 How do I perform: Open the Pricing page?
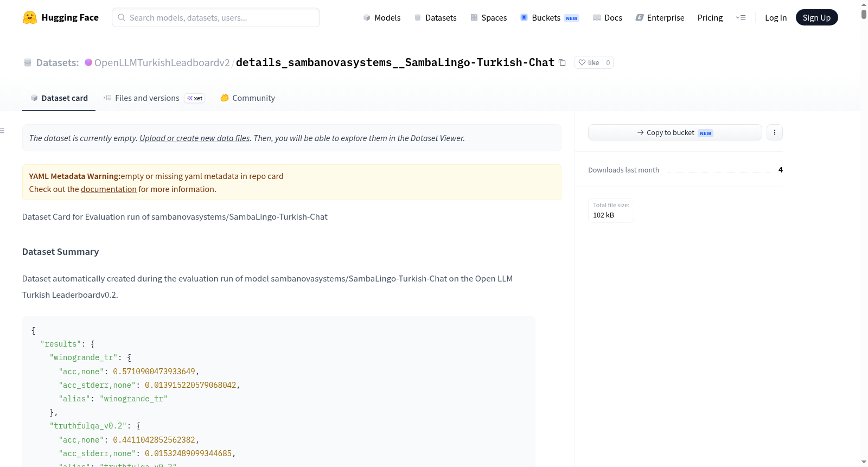(710, 18)
